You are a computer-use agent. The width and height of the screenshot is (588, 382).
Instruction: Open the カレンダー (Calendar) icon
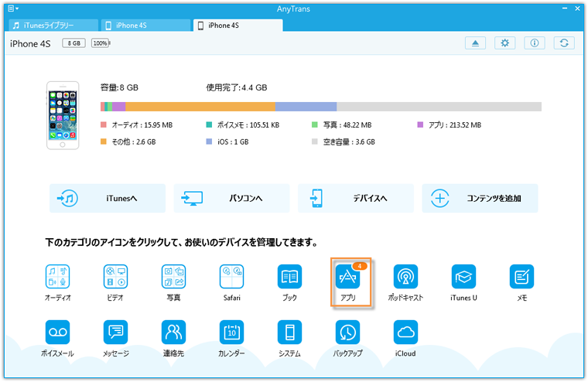[x=232, y=333]
